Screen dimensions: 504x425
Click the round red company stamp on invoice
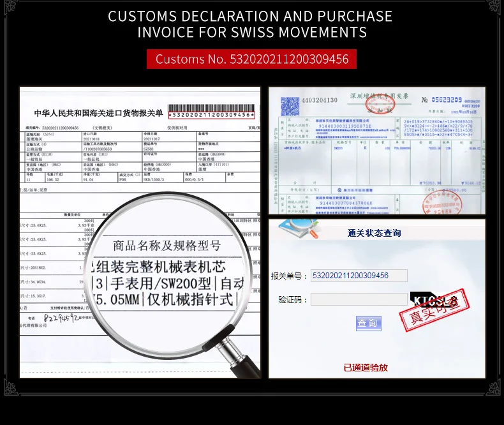[x=441, y=202]
